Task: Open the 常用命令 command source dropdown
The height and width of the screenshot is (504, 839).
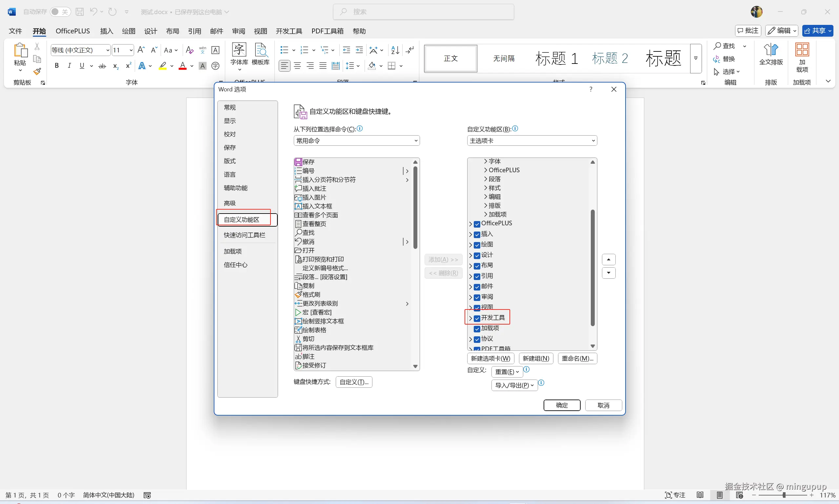Action: 356,140
